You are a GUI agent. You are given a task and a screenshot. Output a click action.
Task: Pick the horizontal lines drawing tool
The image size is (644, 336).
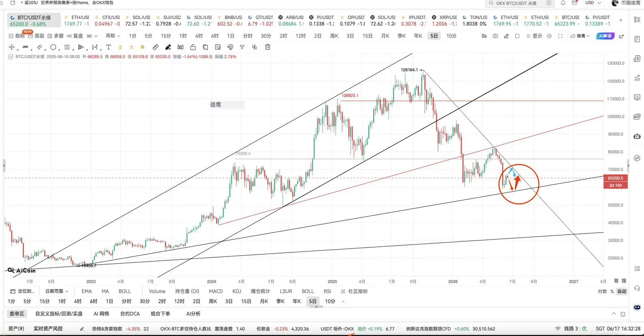[67, 47]
